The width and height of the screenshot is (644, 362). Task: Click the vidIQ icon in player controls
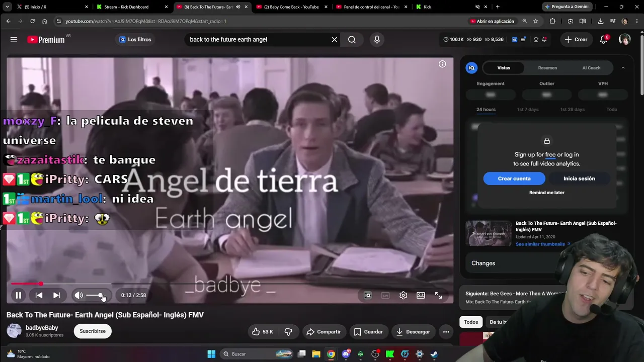point(368,295)
